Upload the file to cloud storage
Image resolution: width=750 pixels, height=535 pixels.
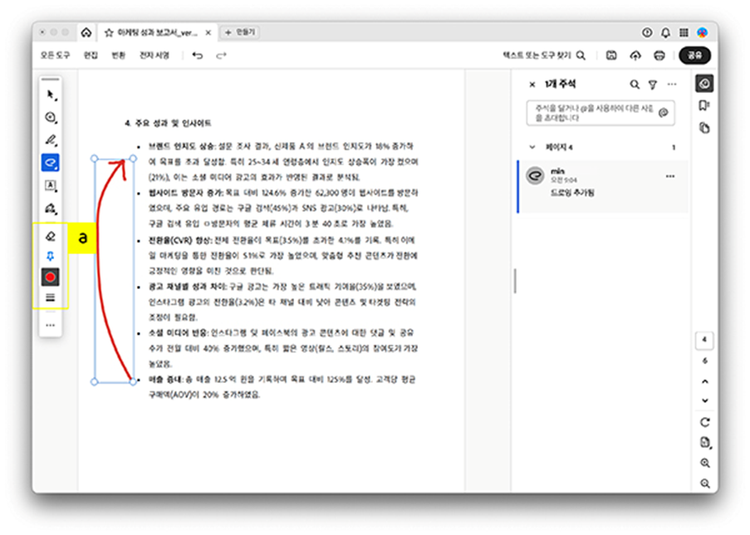[635, 55]
